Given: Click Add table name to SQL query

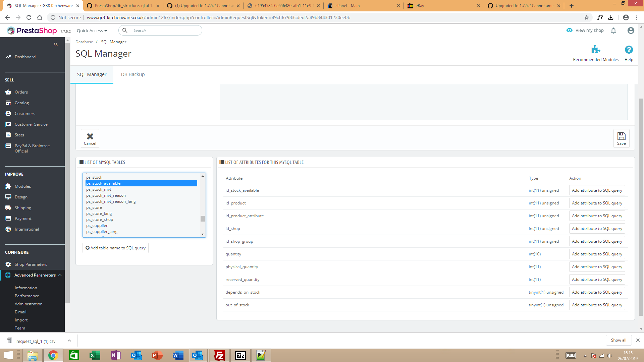Looking at the screenshot, I should point(115,248).
